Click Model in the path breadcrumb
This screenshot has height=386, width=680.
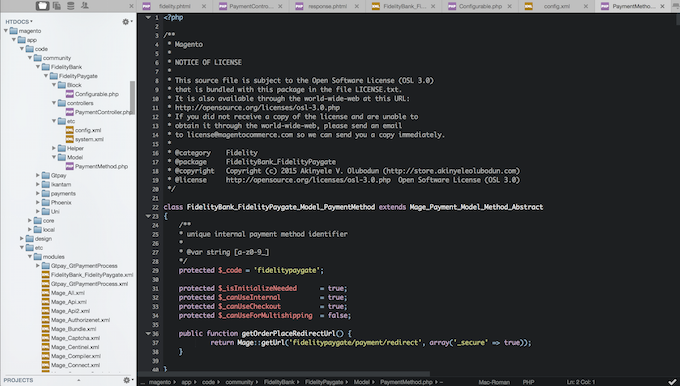click(362, 382)
